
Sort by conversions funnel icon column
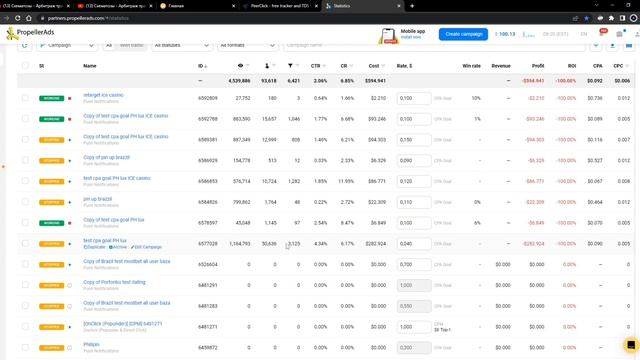tap(290, 66)
